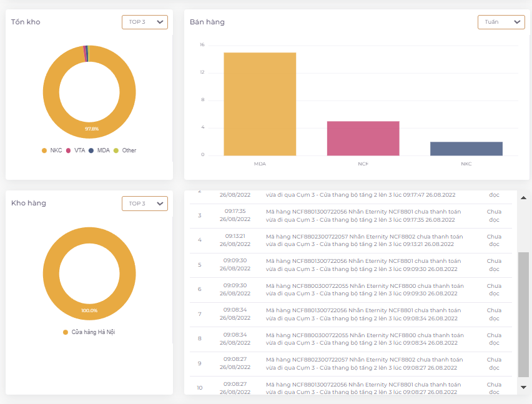Open the Tồn kho TOP 3 dropdown
Viewport: 532px width, 404px height.
coord(144,22)
